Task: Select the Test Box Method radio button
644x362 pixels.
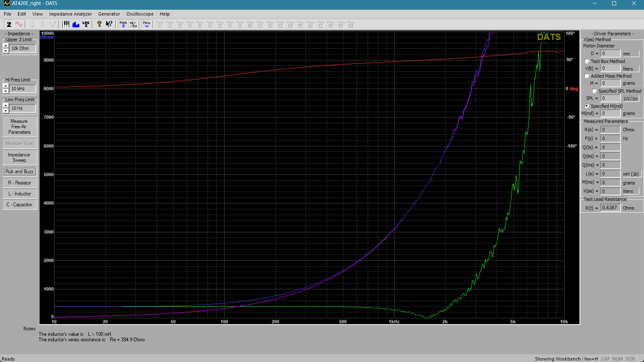Action: pyautogui.click(x=587, y=61)
